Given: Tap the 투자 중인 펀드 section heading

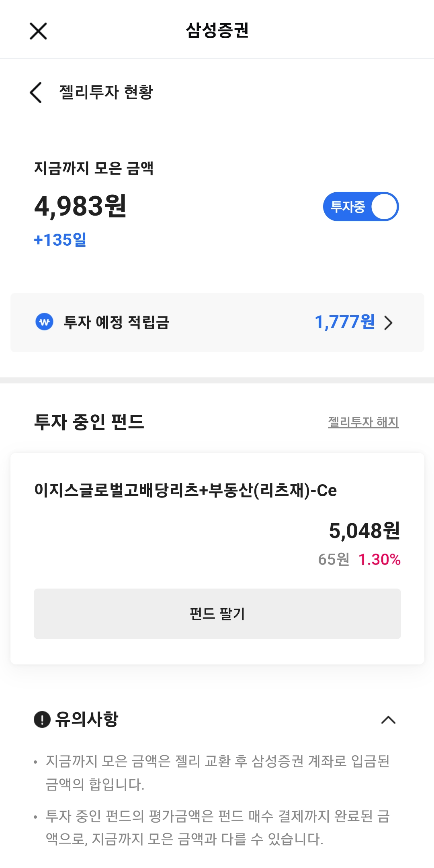Looking at the screenshot, I should pyautogui.click(x=89, y=422).
